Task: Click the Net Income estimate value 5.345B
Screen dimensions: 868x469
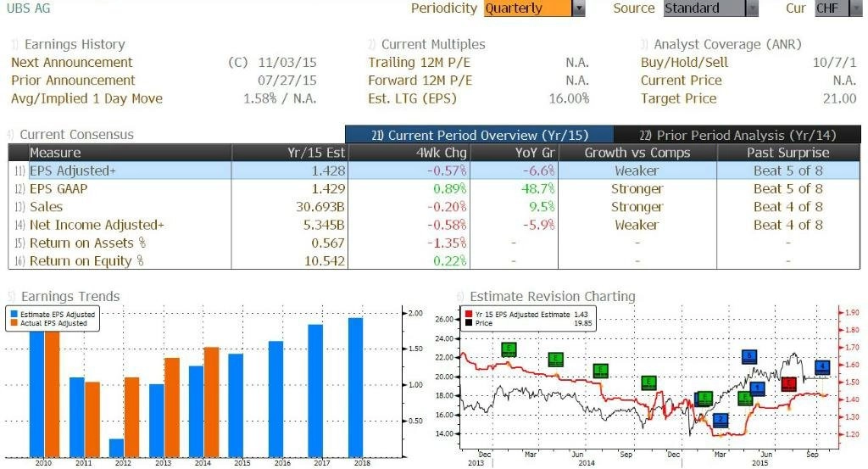Action: click(324, 225)
